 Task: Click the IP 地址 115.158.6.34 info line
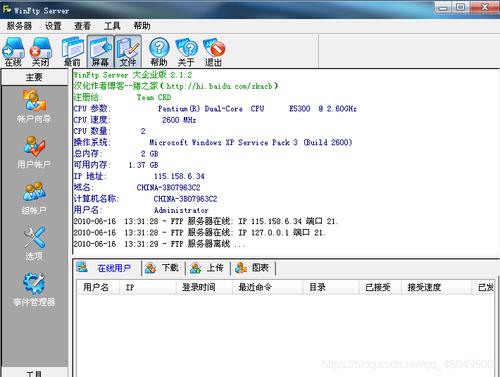139,176
